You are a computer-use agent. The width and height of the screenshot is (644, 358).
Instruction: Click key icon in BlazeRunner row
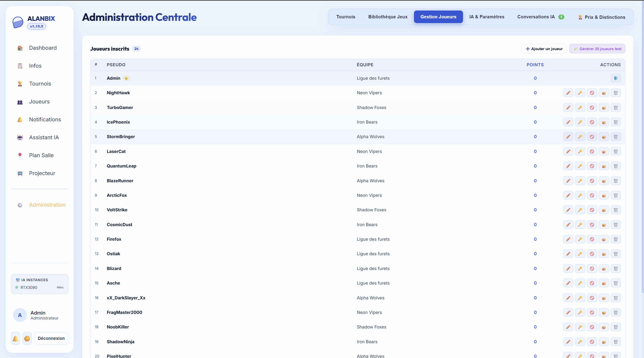coord(580,181)
